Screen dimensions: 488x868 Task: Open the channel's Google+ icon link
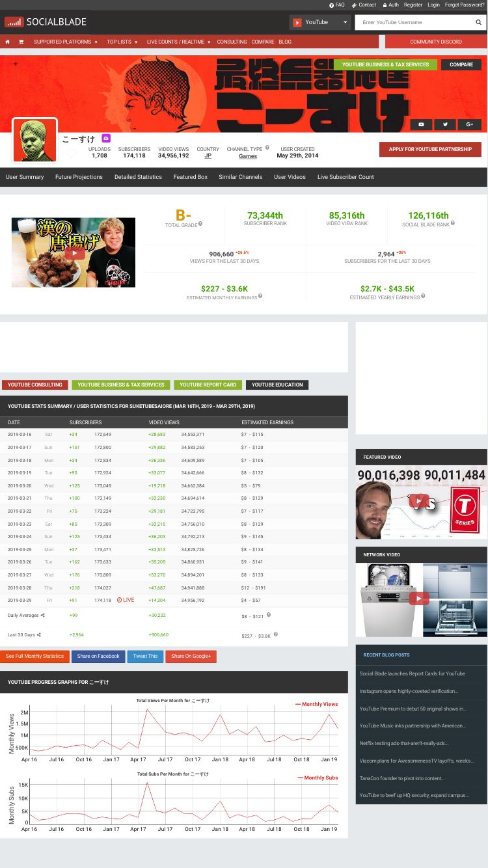[470, 124]
